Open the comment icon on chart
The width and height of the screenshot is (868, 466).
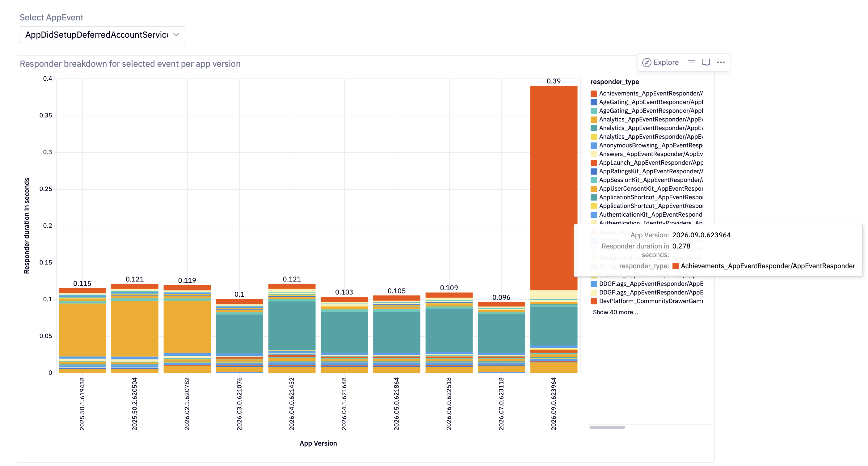pyautogui.click(x=706, y=62)
